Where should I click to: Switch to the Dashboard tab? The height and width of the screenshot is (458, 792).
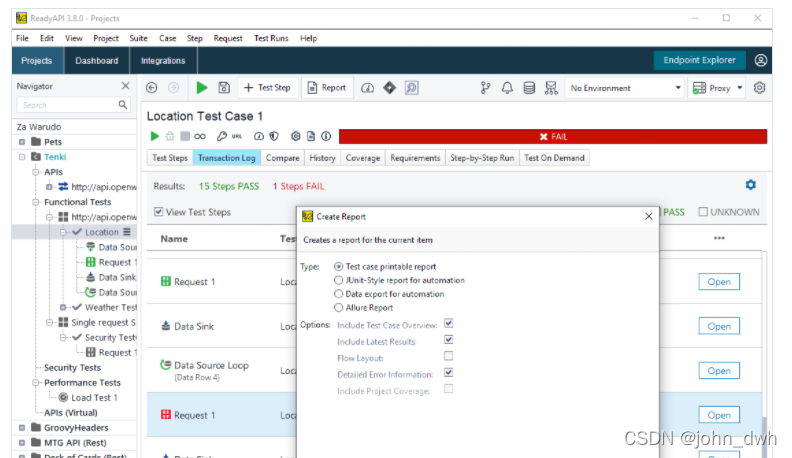(96, 61)
